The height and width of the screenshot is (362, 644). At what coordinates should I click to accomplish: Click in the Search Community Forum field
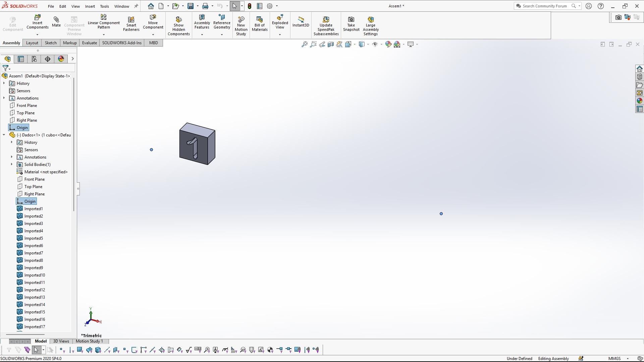[x=544, y=6]
